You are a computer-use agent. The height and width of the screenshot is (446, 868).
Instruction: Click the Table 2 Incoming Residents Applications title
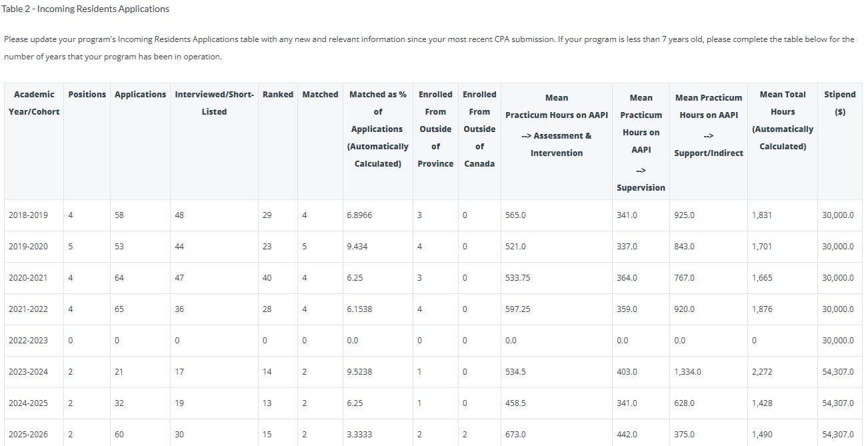pyautogui.click(x=85, y=9)
